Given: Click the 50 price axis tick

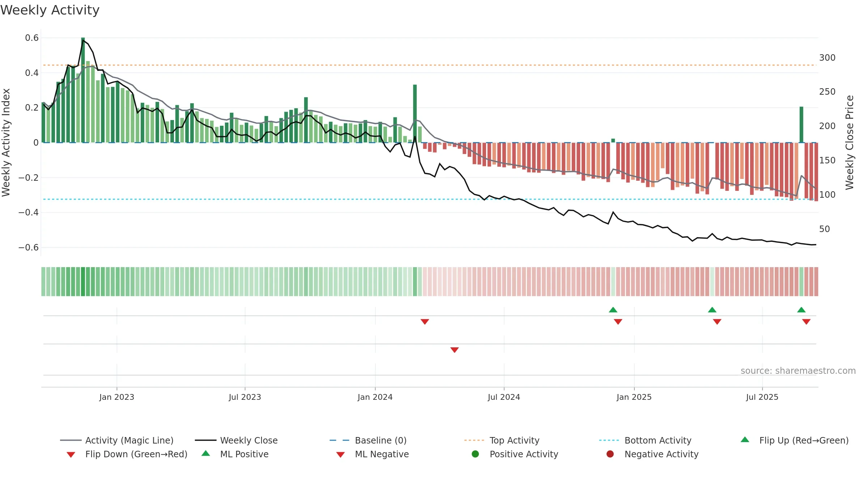Looking at the screenshot, I should [x=824, y=229].
